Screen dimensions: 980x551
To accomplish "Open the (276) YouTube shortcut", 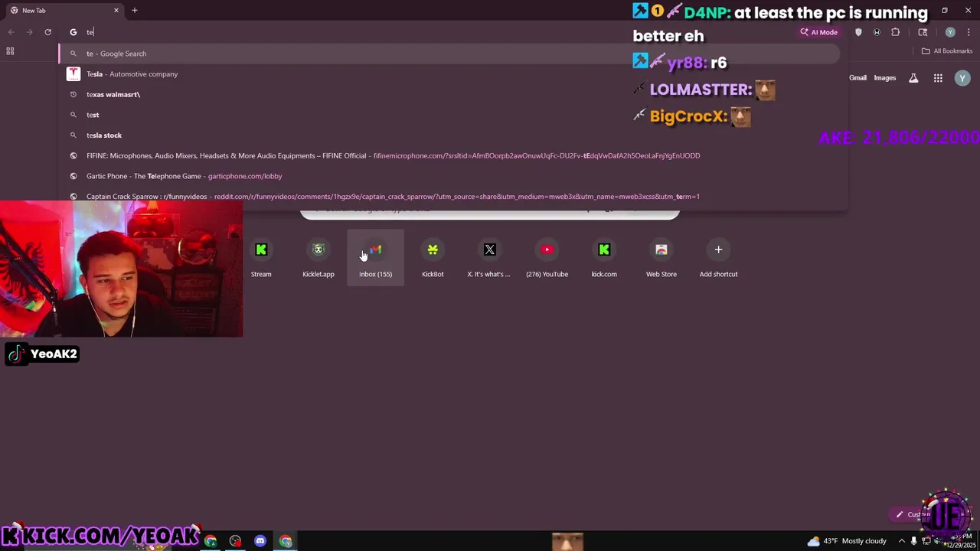I will tap(547, 258).
